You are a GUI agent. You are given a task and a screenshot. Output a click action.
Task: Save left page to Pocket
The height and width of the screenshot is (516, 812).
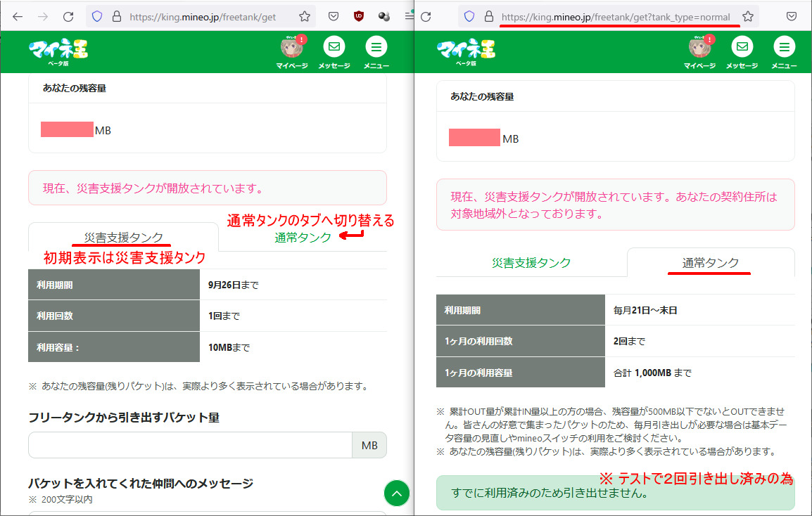334,16
